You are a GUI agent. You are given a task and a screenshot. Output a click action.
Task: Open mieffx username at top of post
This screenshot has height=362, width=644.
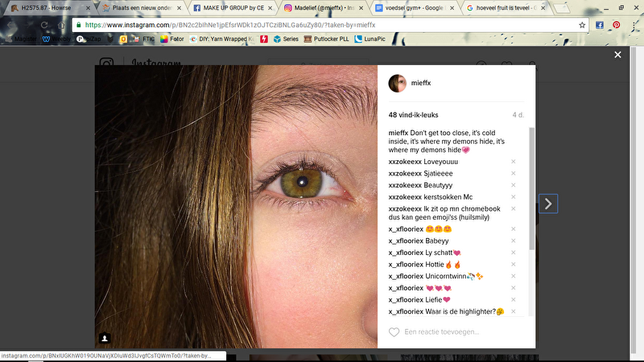(420, 83)
